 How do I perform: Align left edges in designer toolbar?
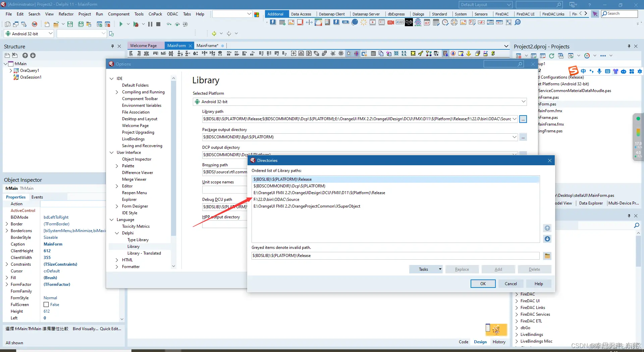pyautogui.click(x=131, y=53)
